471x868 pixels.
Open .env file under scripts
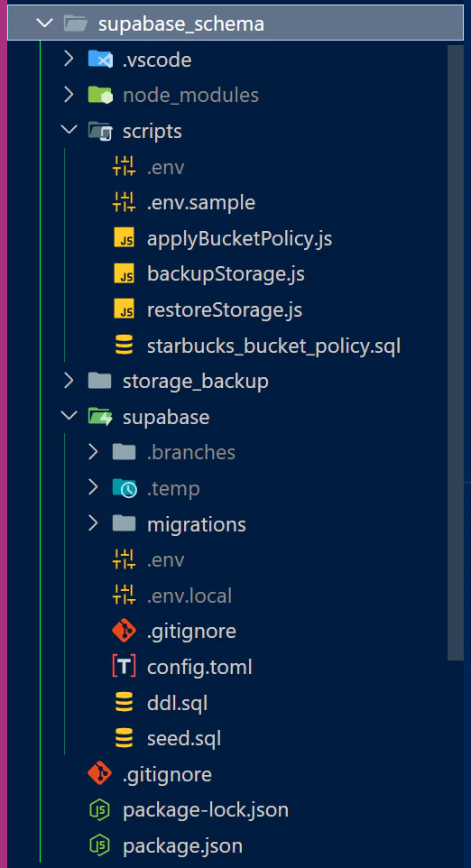pyautogui.click(x=165, y=167)
